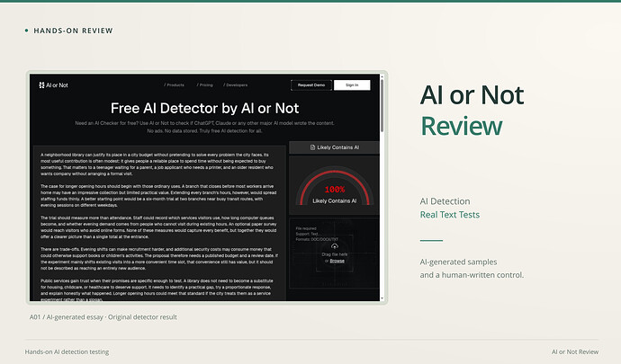This screenshot has height=364, width=621.
Task: Click the 'Real Text Tests' text
Action: pos(449,215)
